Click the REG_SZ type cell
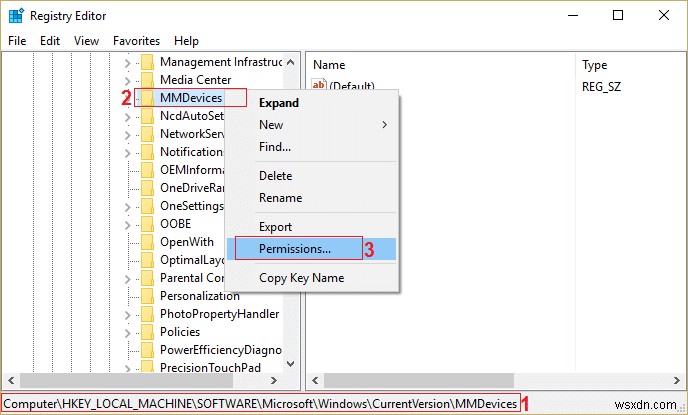Image resolution: width=688 pixels, height=415 pixels. [602, 87]
